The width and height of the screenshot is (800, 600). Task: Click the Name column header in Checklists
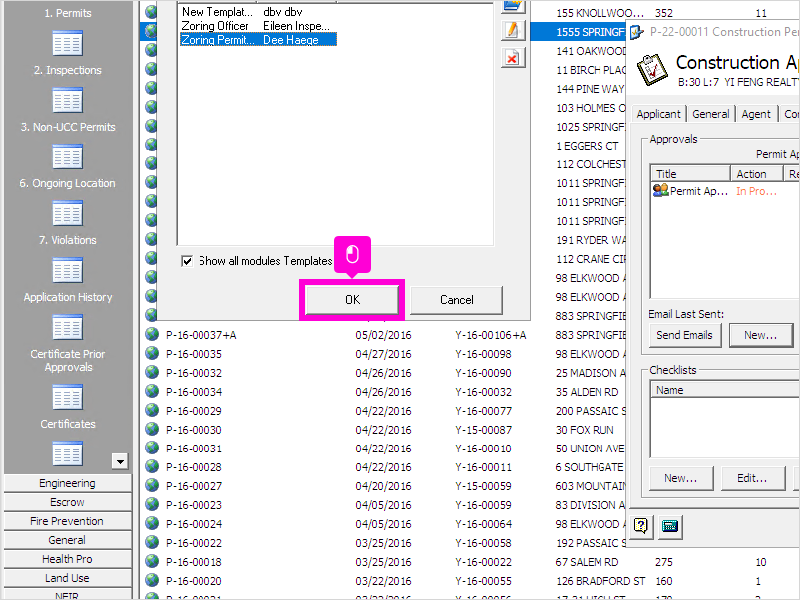pos(724,390)
